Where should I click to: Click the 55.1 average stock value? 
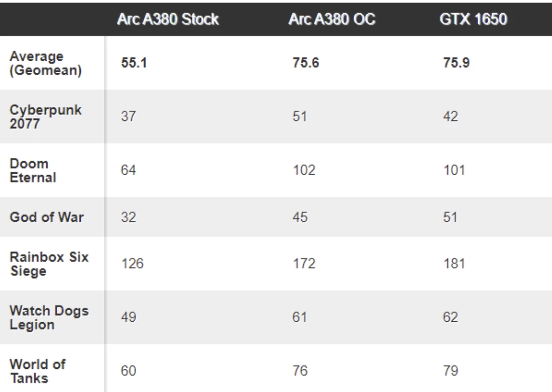(134, 63)
